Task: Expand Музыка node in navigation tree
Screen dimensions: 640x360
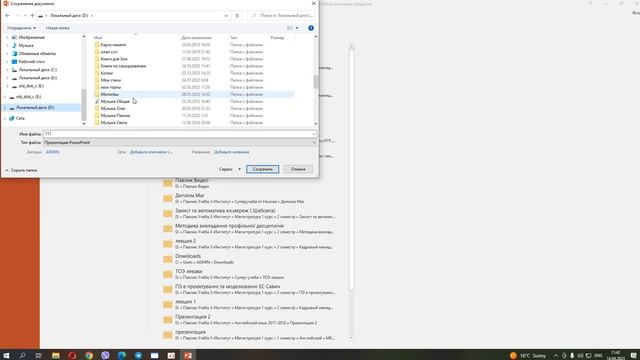Action: point(7,45)
